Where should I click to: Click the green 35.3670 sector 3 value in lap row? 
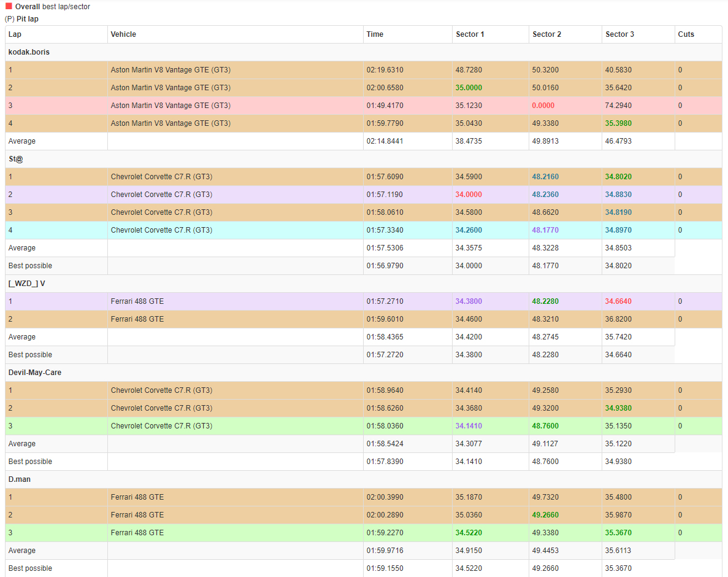pos(618,533)
